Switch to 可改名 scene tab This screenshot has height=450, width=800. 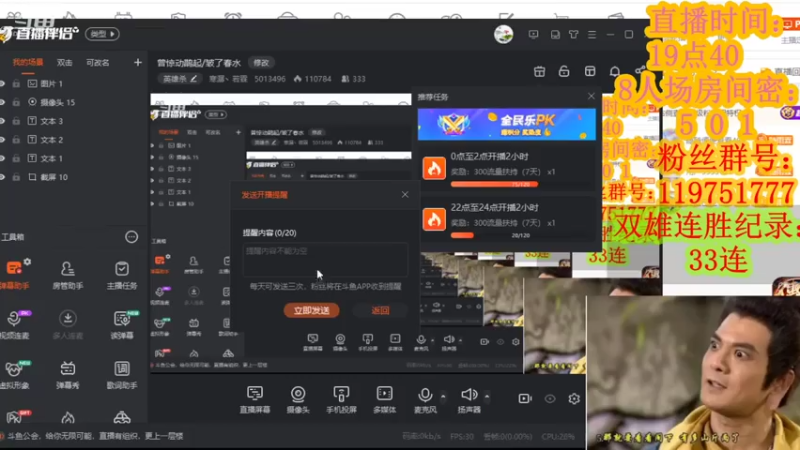[x=97, y=62]
